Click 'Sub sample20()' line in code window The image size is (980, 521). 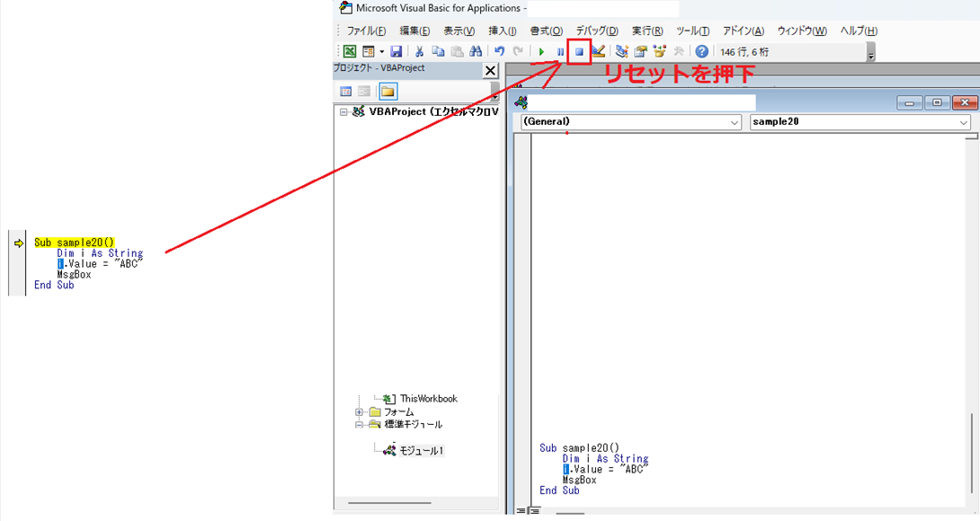(579, 448)
